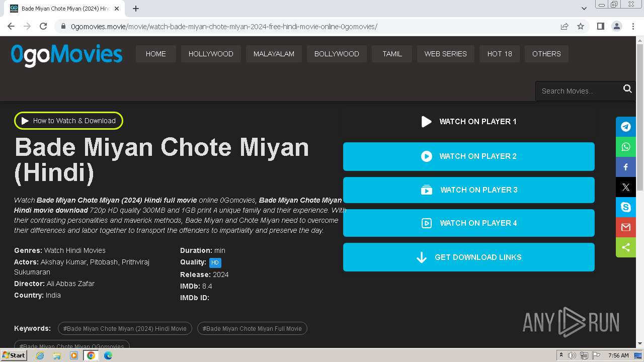Screen dimensions: 644x362
Task: Open Watch Hindi Movies genre link
Action: [75, 250]
